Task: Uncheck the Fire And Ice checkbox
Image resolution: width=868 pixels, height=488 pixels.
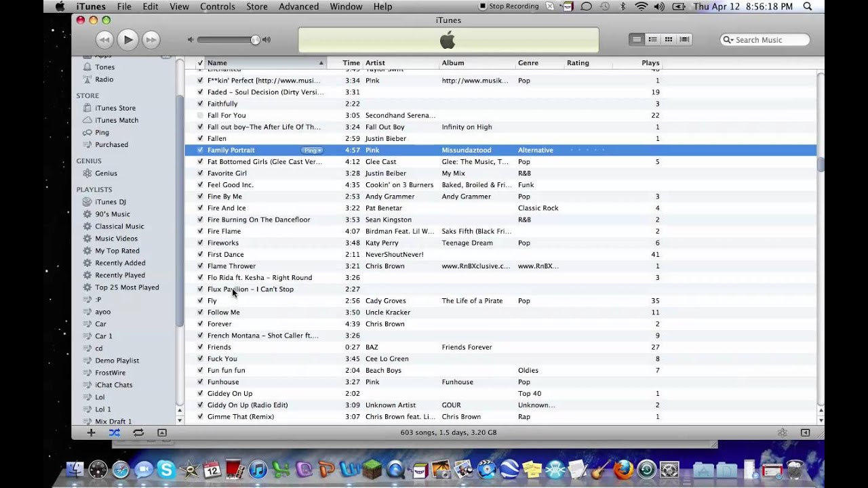Action: [x=200, y=208]
